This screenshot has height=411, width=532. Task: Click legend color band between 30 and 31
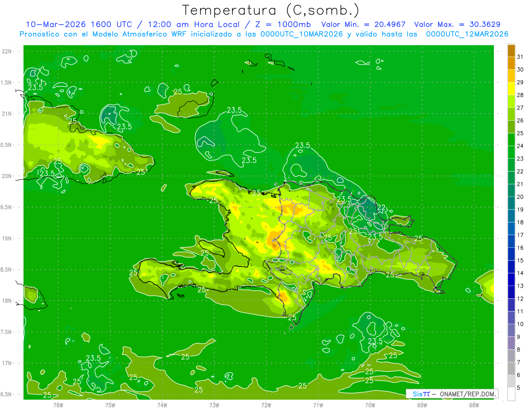coord(511,63)
